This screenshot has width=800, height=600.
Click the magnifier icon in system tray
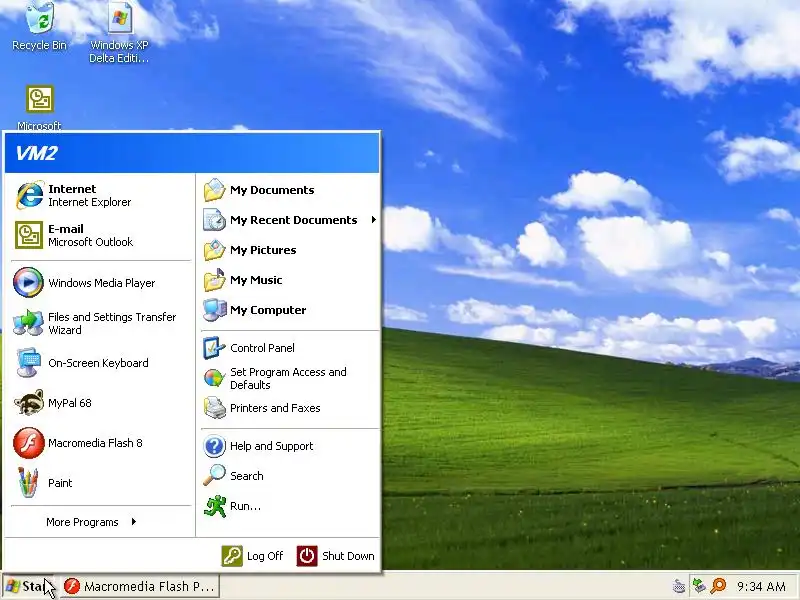pyautogui.click(x=718, y=586)
